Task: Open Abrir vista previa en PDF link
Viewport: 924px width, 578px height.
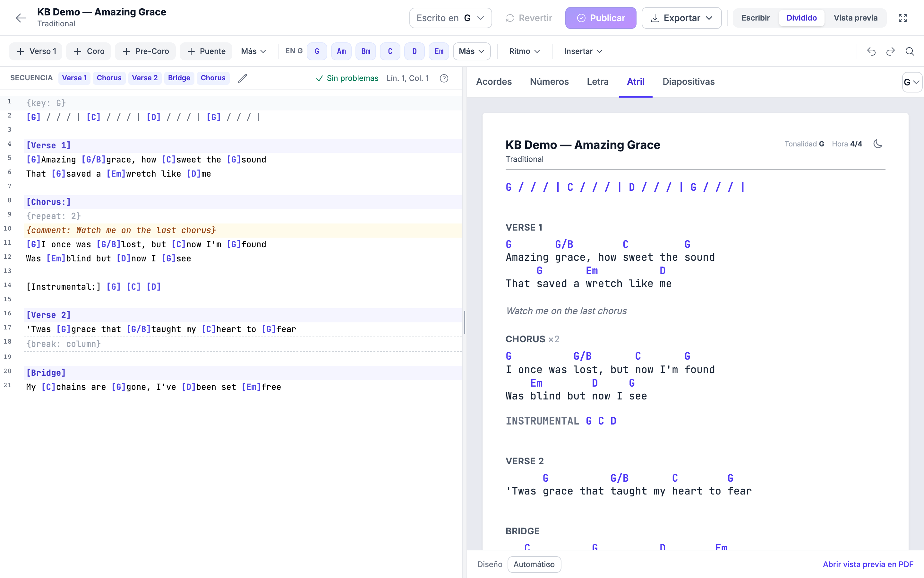Action: 868,564
